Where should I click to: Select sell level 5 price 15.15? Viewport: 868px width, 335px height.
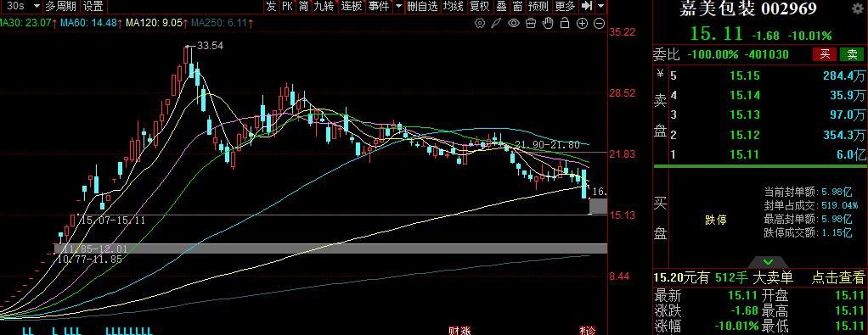[x=745, y=76]
